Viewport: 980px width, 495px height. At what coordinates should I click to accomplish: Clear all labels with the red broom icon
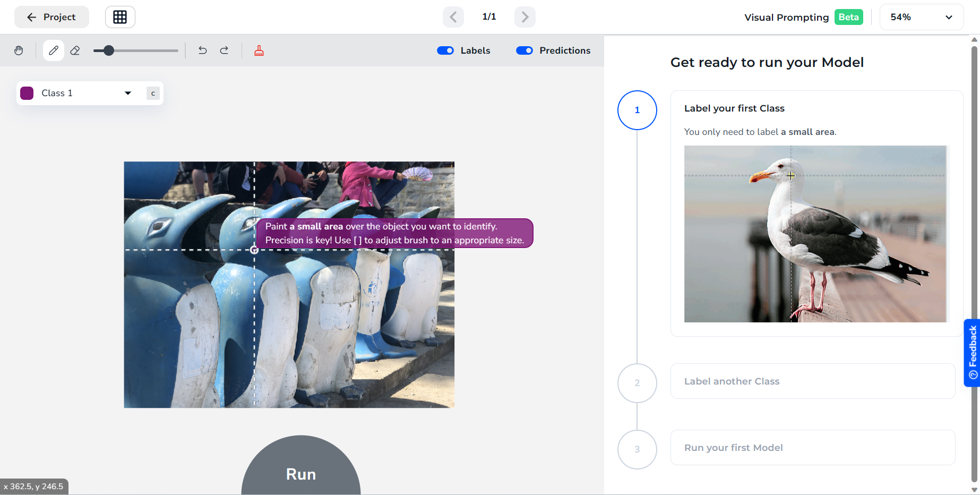pos(259,50)
